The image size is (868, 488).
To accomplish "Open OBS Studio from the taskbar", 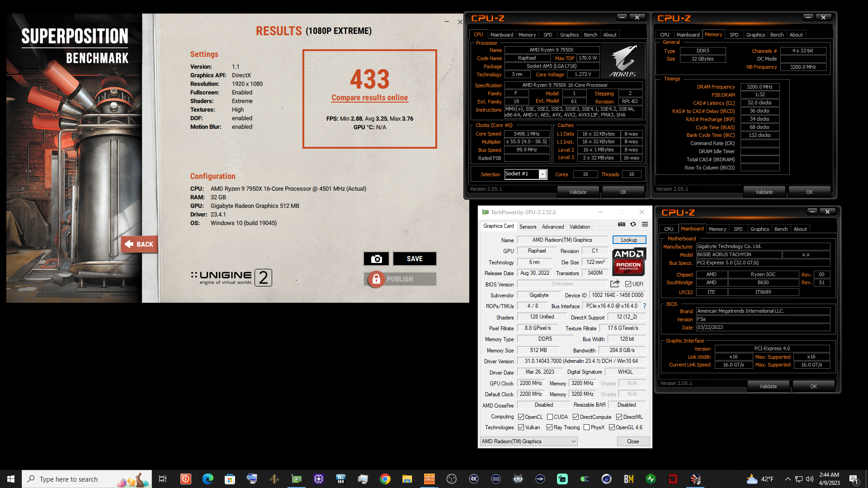I will [451, 479].
